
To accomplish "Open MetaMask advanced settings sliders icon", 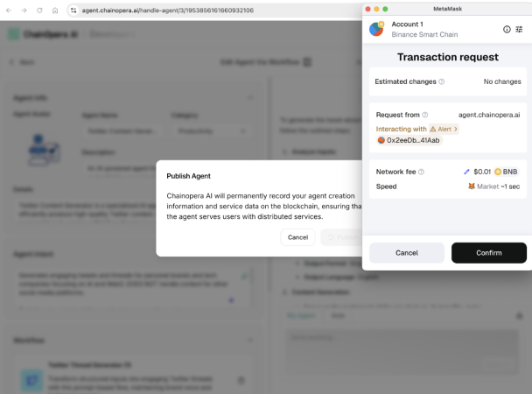I will [519, 29].
